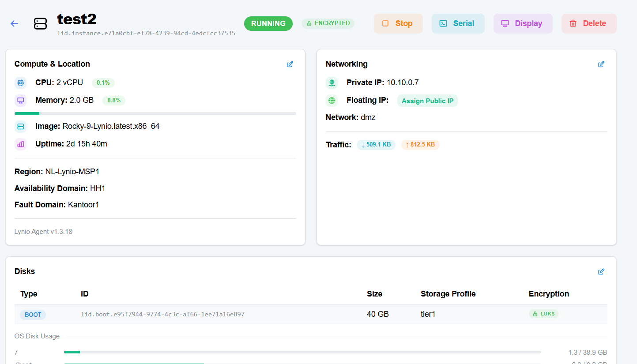The width and height of the screenshot is (637, 364).
Task: Click the tier1 storage profile cell
Action: click(428, 314)
